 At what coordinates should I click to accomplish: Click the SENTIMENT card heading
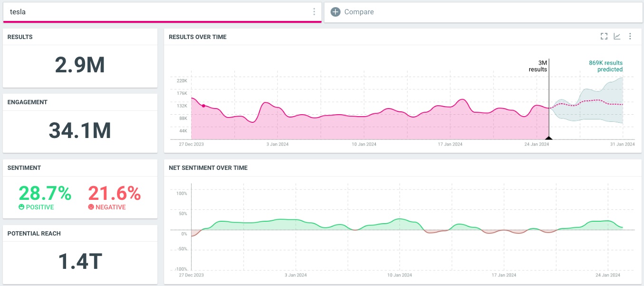[24, 168]
